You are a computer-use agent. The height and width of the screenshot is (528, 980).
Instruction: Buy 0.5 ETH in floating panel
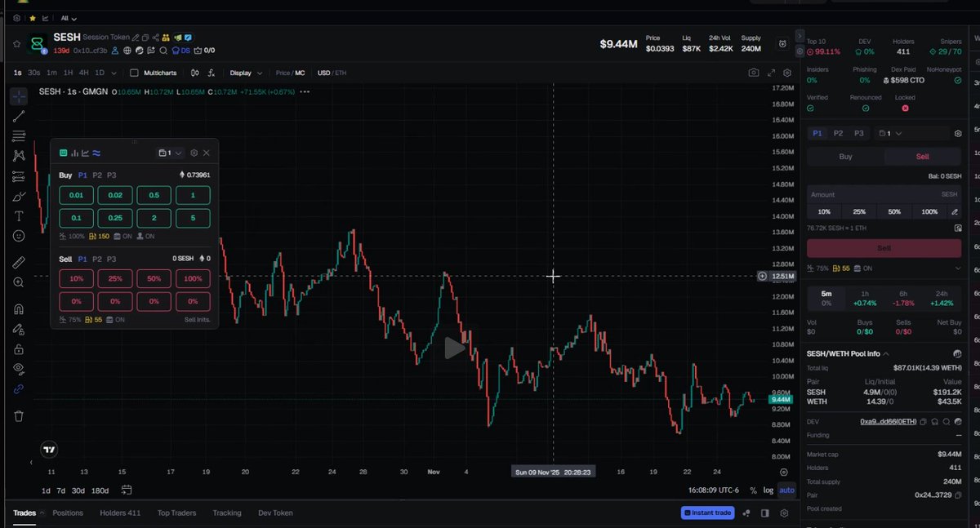coord(154,195)
